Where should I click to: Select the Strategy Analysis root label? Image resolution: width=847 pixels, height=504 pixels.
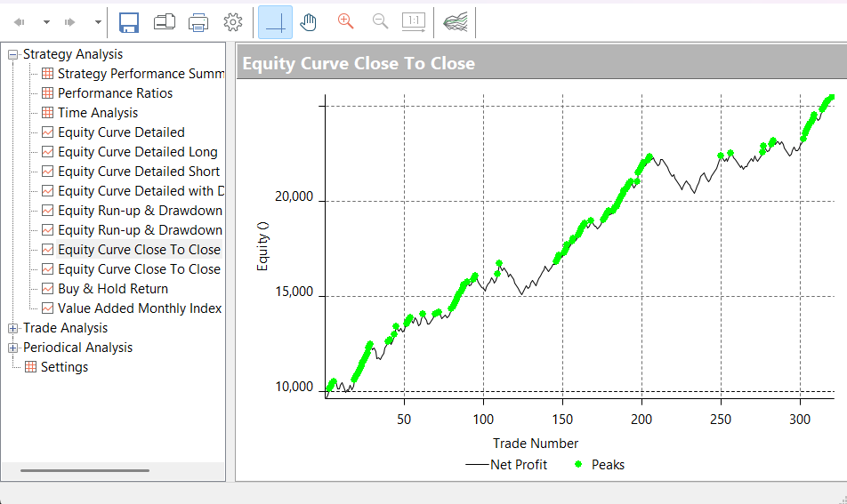coord(73,54)
